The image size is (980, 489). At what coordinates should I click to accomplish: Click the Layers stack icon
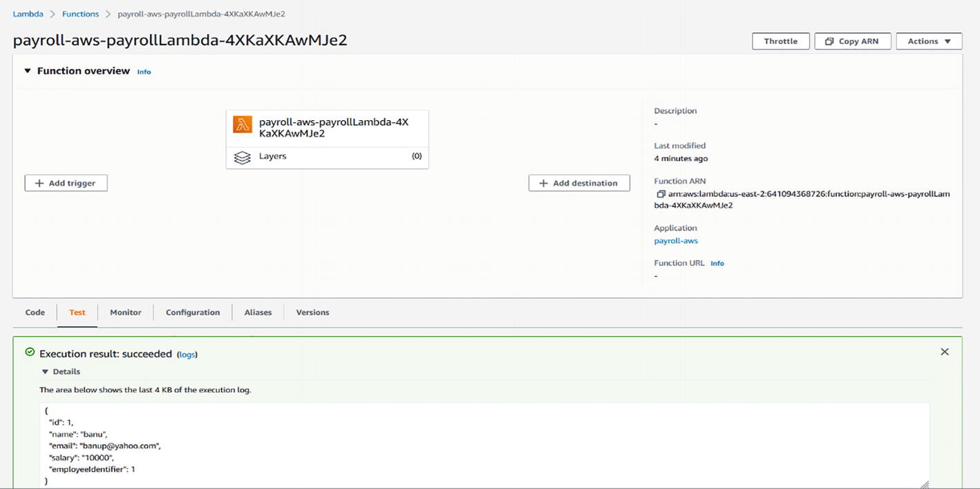[242, 157]
